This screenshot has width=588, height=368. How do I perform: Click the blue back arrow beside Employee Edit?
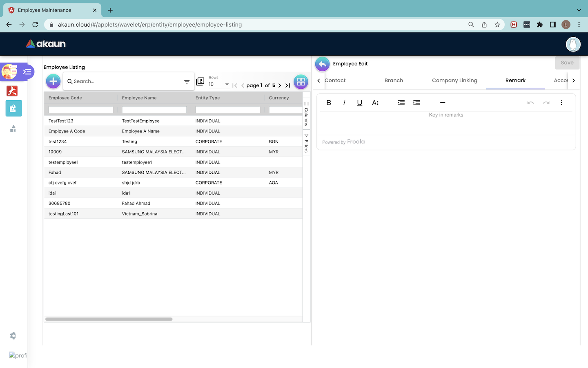(x=322, y=64)
